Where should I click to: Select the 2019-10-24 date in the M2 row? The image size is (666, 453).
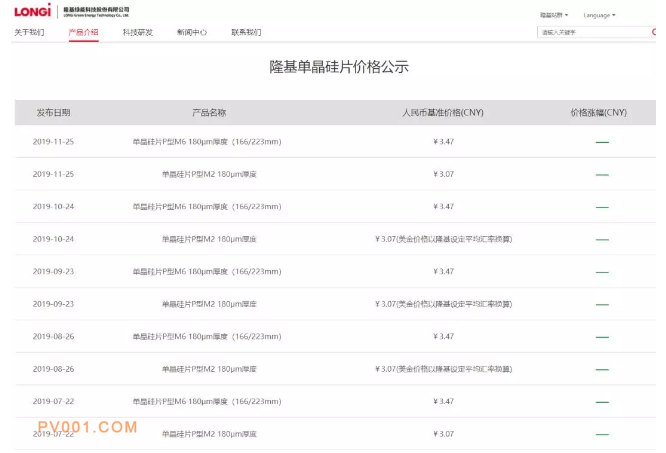(53, 239)
